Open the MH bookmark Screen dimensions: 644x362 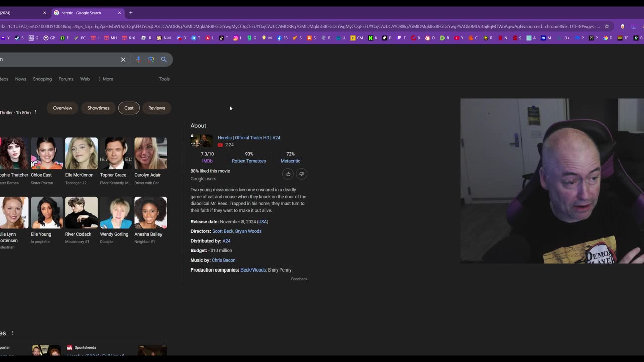pos(110,38)
